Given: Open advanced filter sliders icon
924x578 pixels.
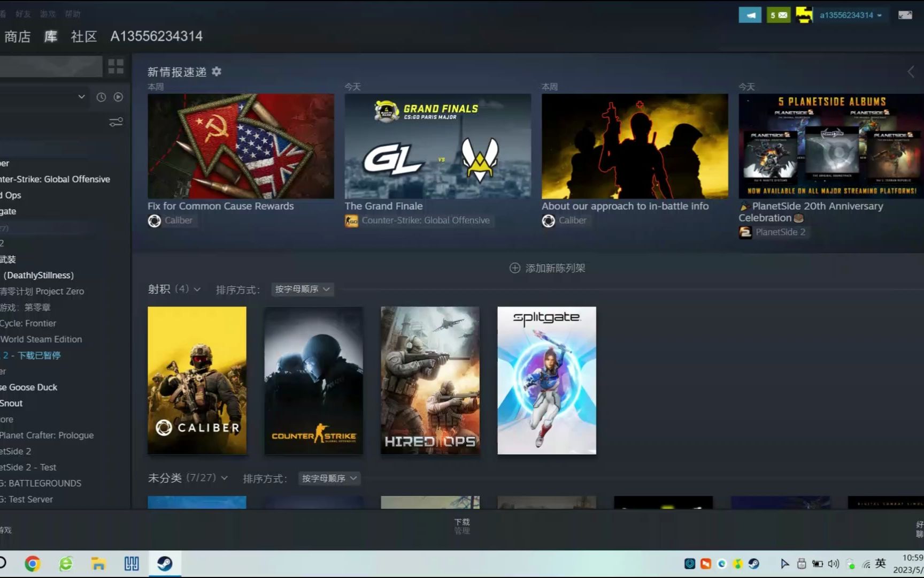Looking at the screenshot, I should (x=115, y=123).
